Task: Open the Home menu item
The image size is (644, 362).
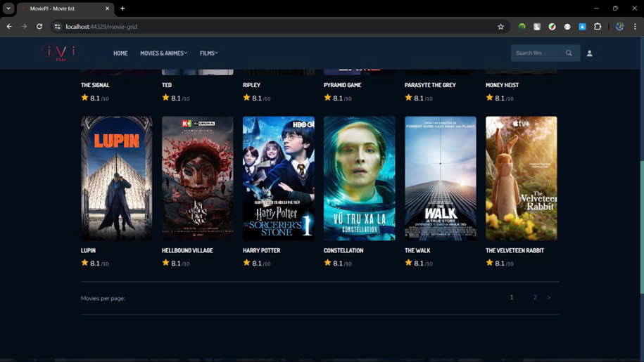Action: point(120,53)
